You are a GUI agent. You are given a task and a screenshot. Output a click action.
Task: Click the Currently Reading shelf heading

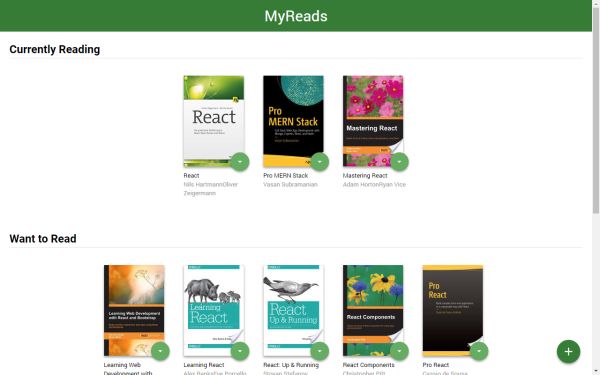point(55,49)
